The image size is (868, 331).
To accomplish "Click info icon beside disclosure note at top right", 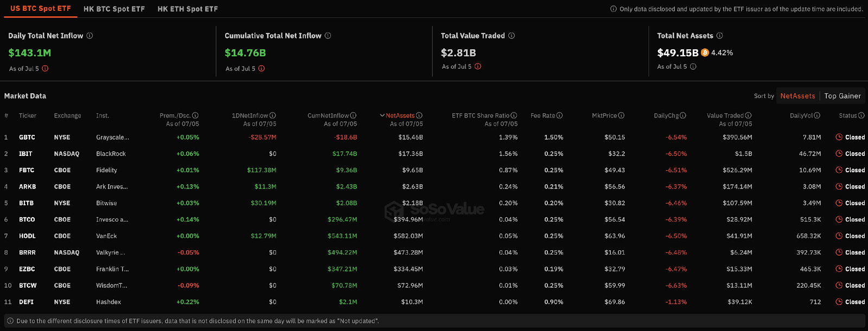I will [x=614, y=9].
